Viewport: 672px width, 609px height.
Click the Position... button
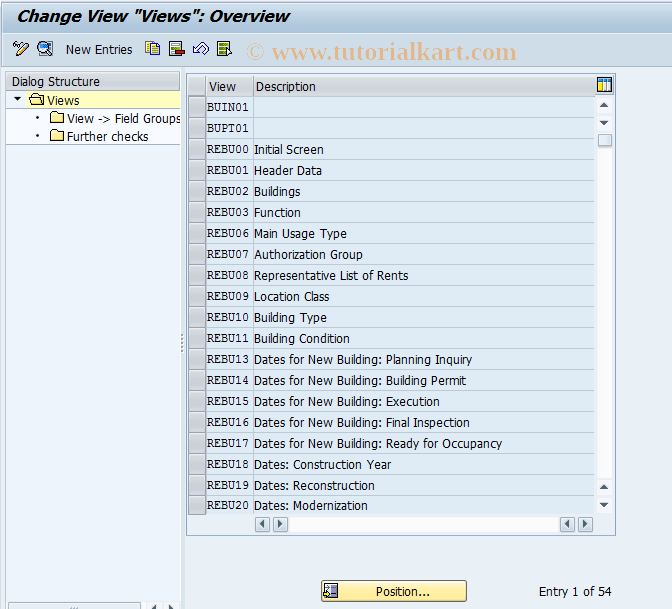click(x=394, y=591)
